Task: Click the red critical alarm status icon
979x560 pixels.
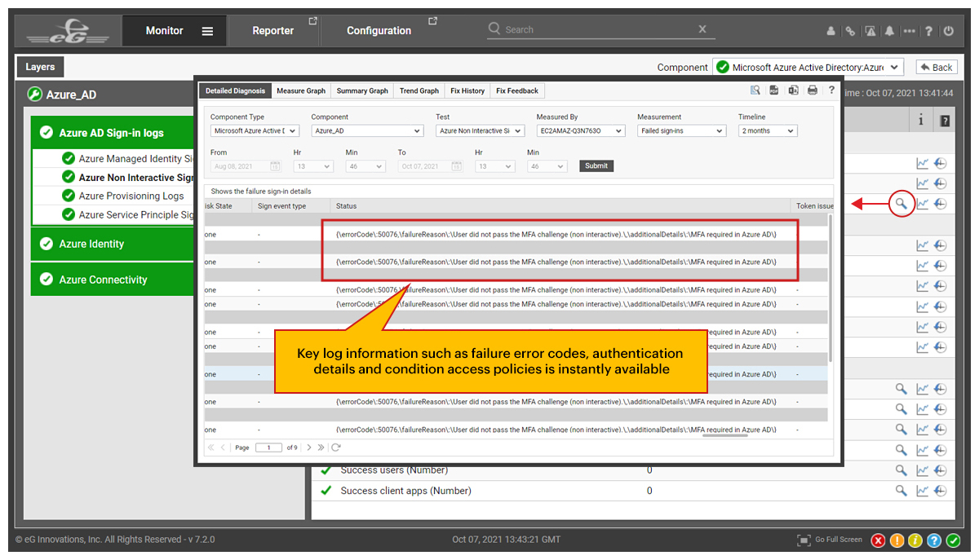Action: pos(879,540)
